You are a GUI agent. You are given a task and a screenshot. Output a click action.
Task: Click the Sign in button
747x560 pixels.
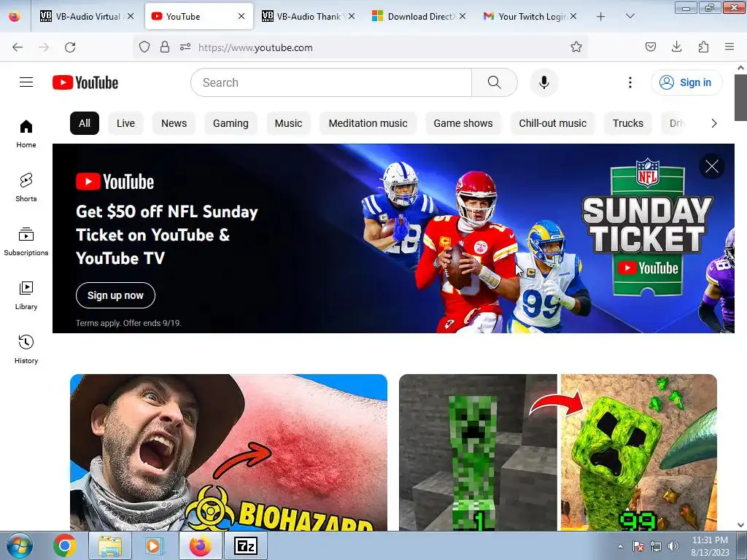686,82
